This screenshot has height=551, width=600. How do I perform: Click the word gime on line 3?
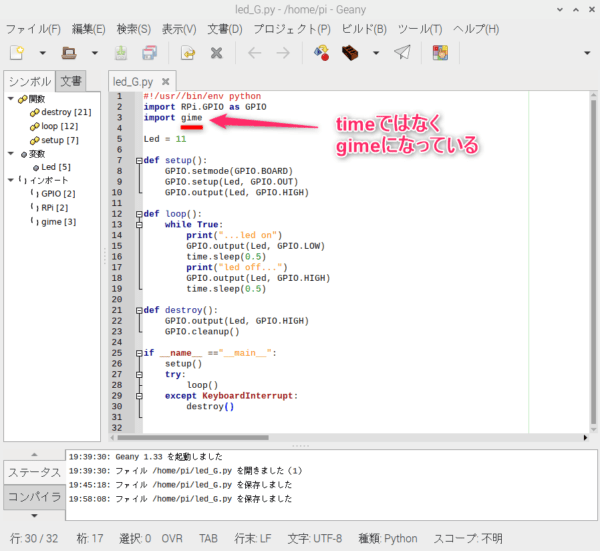coord(192,117)
